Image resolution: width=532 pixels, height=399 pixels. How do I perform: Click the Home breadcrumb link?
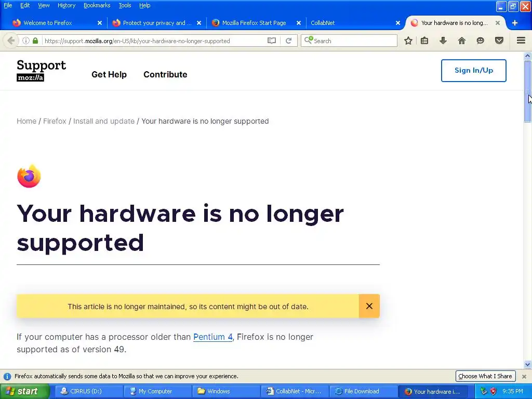pyautogui.click(x=26, y=121)
